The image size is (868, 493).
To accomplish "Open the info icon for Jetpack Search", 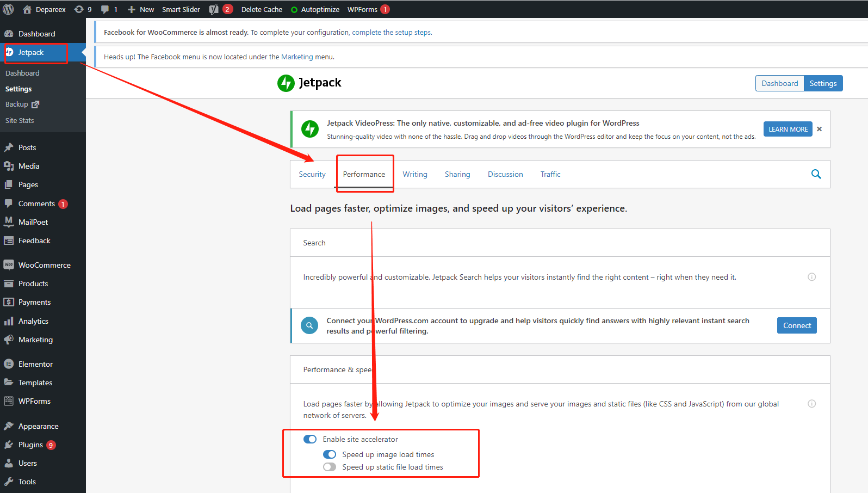I will [811, 277].
